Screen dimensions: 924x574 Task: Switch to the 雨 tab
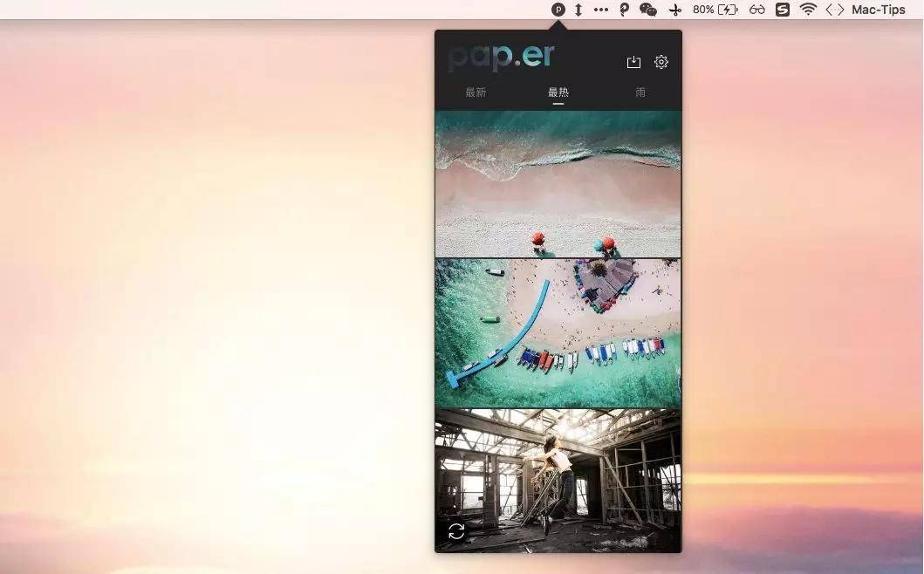point(640,92)
